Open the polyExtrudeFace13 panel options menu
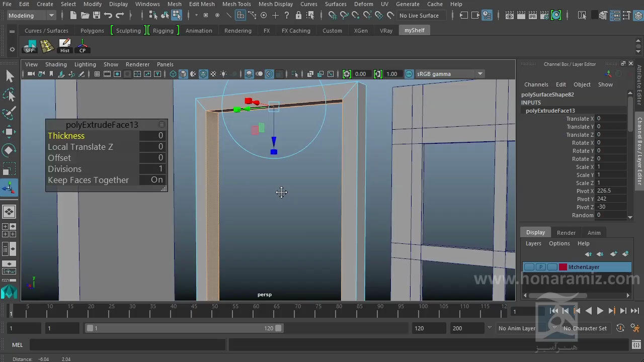Screen dimensions: 644x362 [162, 124]
